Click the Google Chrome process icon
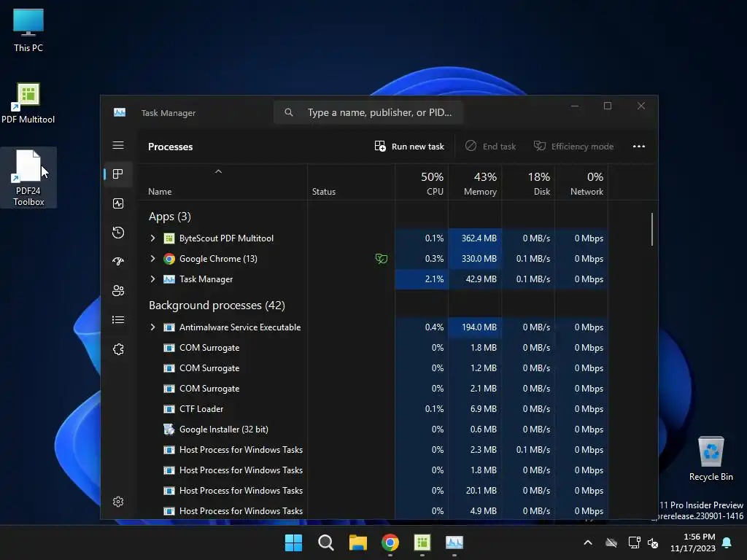 [169, 259]
